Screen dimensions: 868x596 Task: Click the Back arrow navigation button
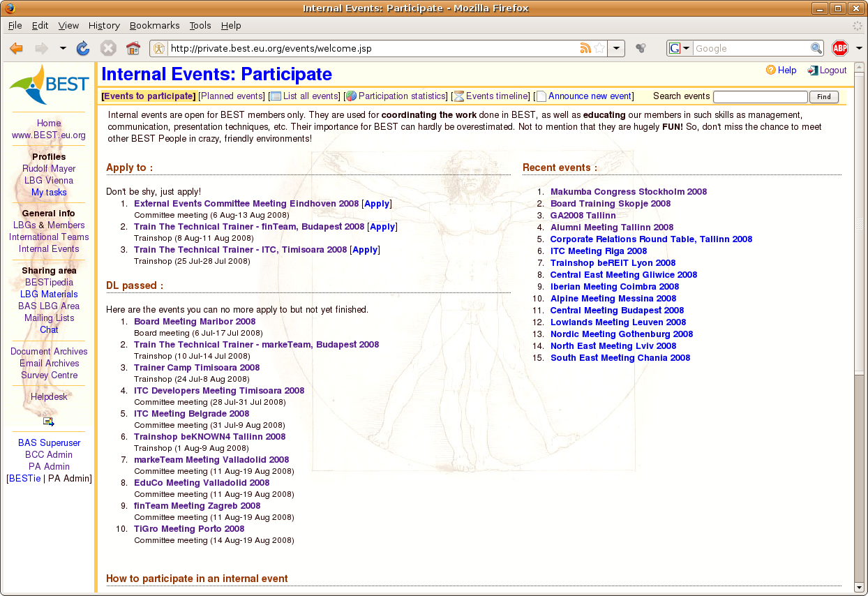(16, 48)
